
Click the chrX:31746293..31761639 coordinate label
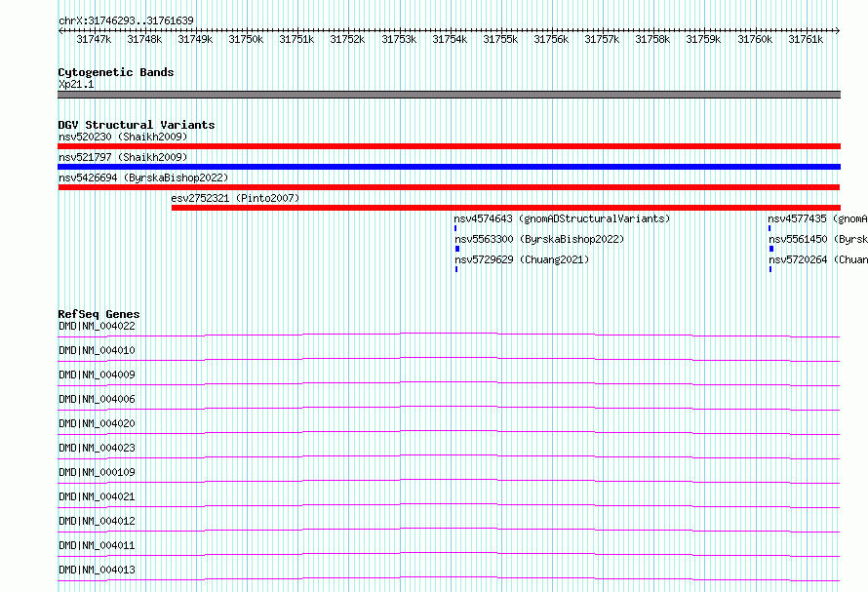(x=126, y=21)
